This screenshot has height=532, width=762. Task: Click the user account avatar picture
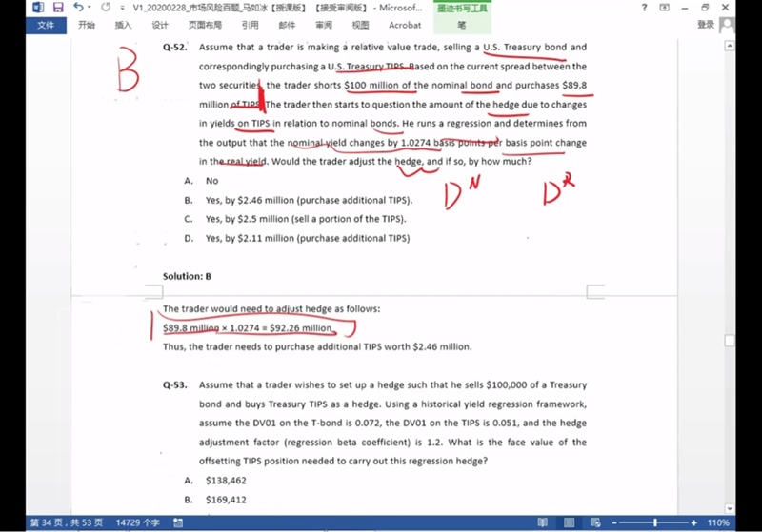point(727,25)
